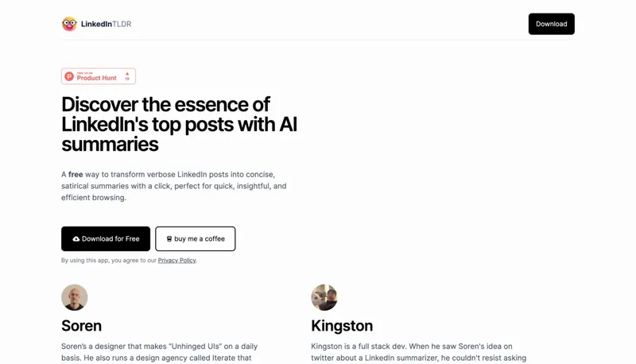This screenshot has height=364, width=636.
Task: Click the LinkedInTLDR mascot logo icon
Action: (69, 24)
